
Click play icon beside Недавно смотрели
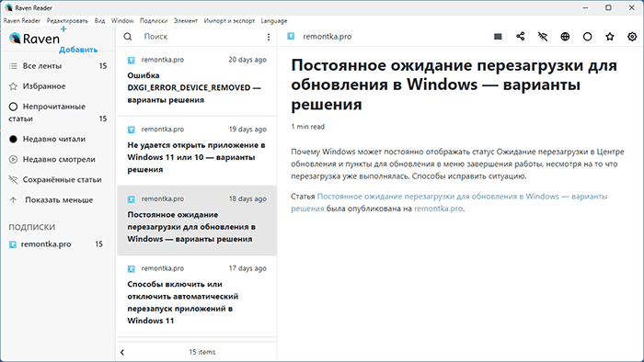tap(13, 160)
